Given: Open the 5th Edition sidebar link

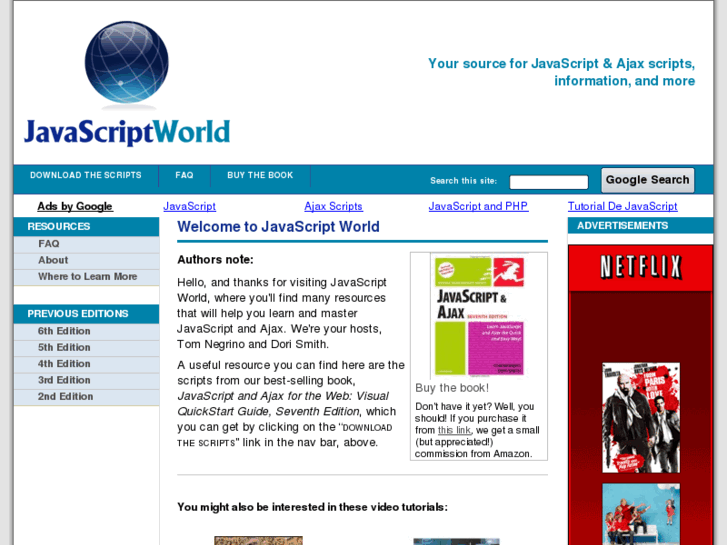Looking at the screenshot, I should point(86,347).
